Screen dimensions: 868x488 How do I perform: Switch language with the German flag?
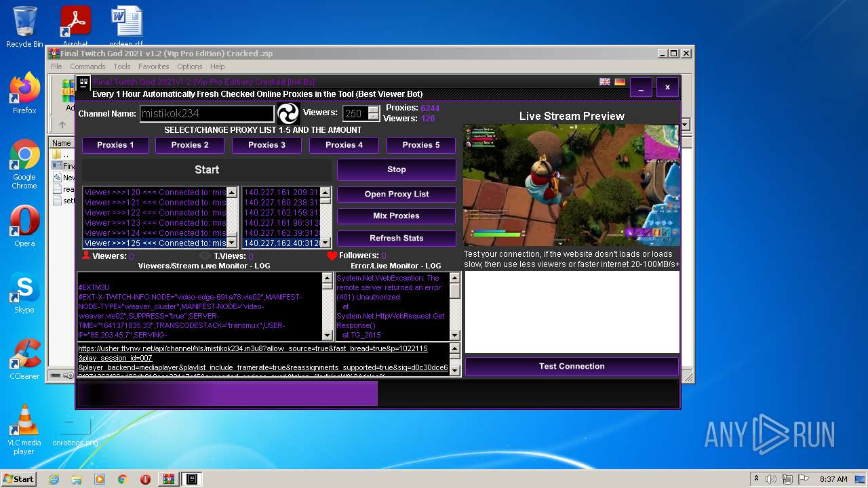point(620,82)
